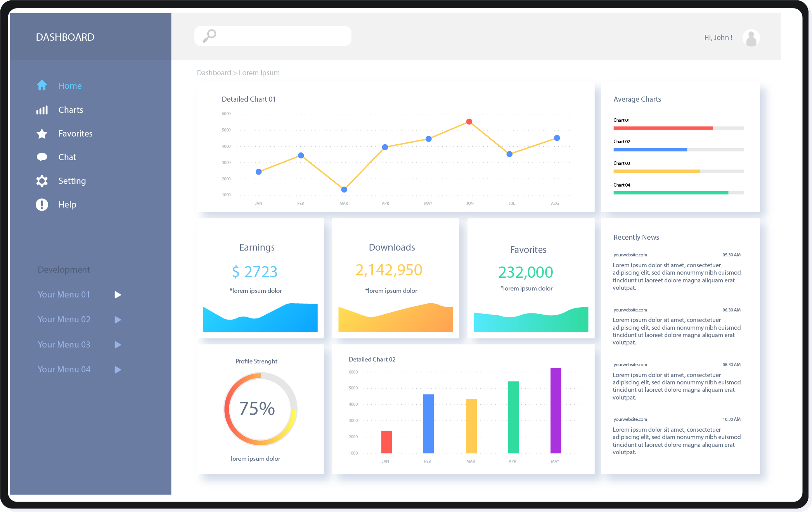This screenshot has width=812, height=512.
Task: Click the Profile Strenght heading
Action: [256, 362]
